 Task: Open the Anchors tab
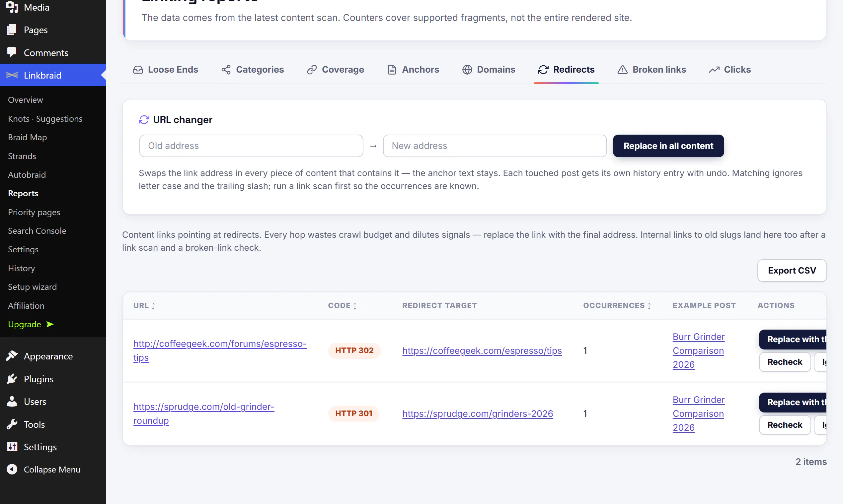413,69
